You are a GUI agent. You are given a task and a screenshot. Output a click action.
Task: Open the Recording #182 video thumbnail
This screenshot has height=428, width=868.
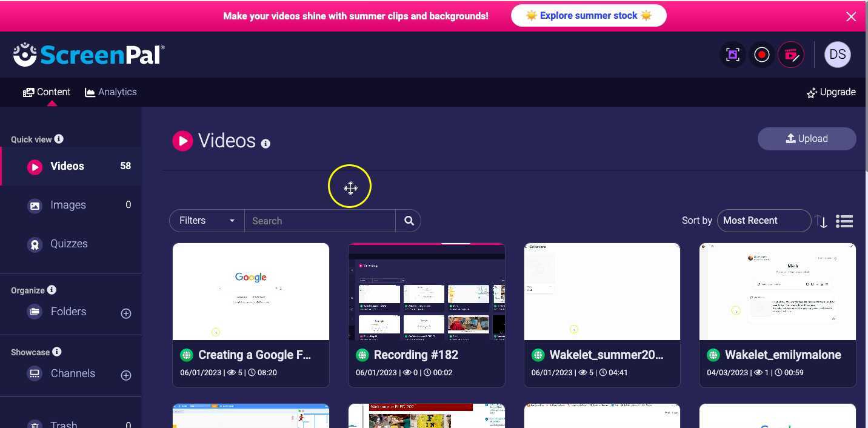click(x=426, y=291)
